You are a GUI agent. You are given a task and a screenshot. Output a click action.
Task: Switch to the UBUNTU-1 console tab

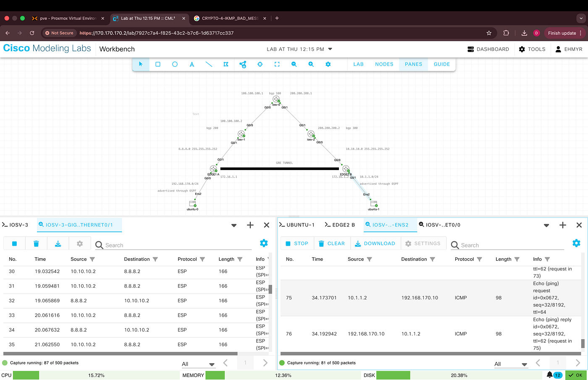pos(297,225)
